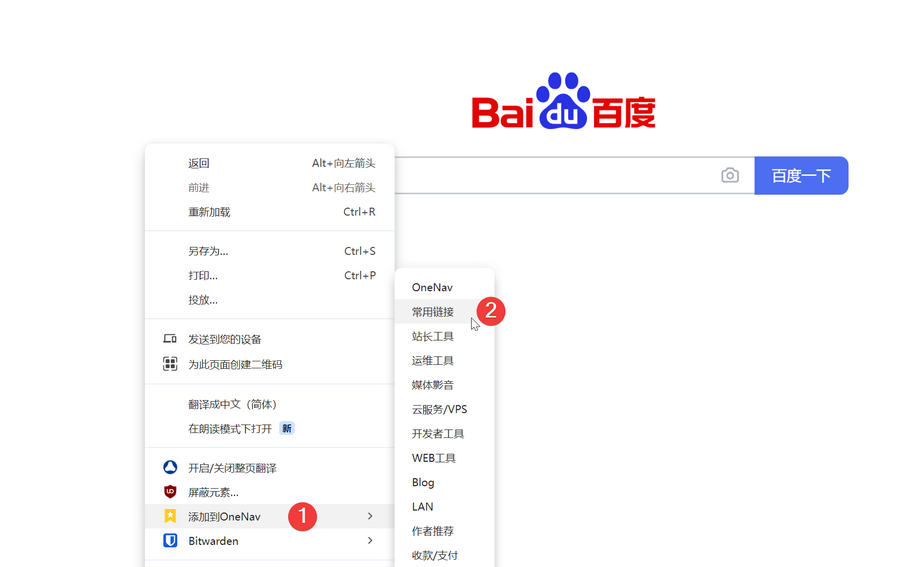Choose OneNav category in submenu
Screen dimensions: 900x567
[445, 287]
